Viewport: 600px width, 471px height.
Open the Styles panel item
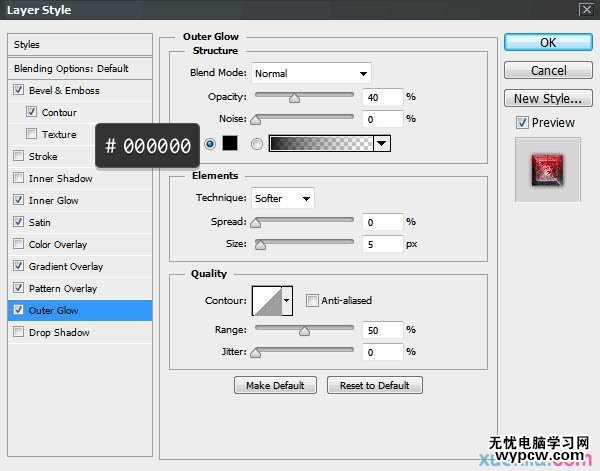coord(80,44)
